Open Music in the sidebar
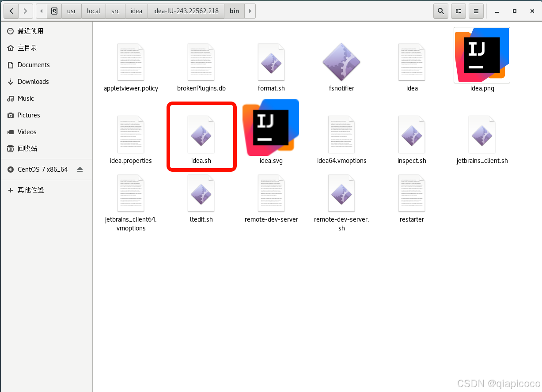The height and width of the screenshot is (392, 542). [46, 98]
